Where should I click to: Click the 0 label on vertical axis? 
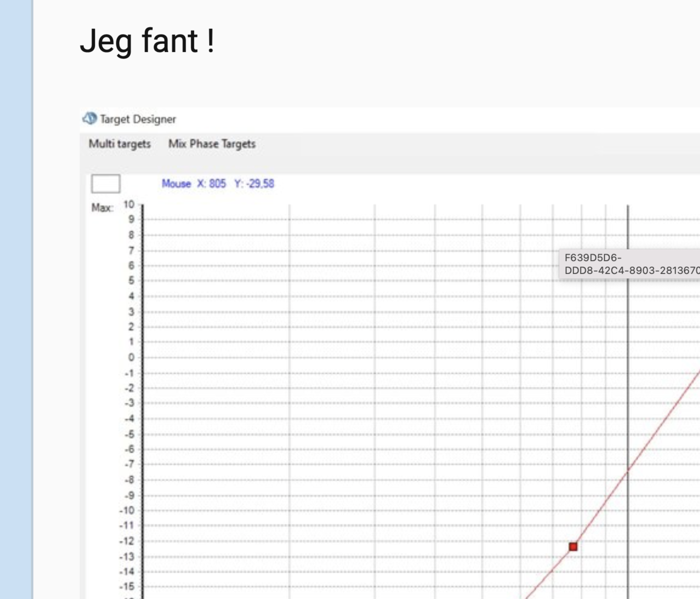tap(131, 357)
